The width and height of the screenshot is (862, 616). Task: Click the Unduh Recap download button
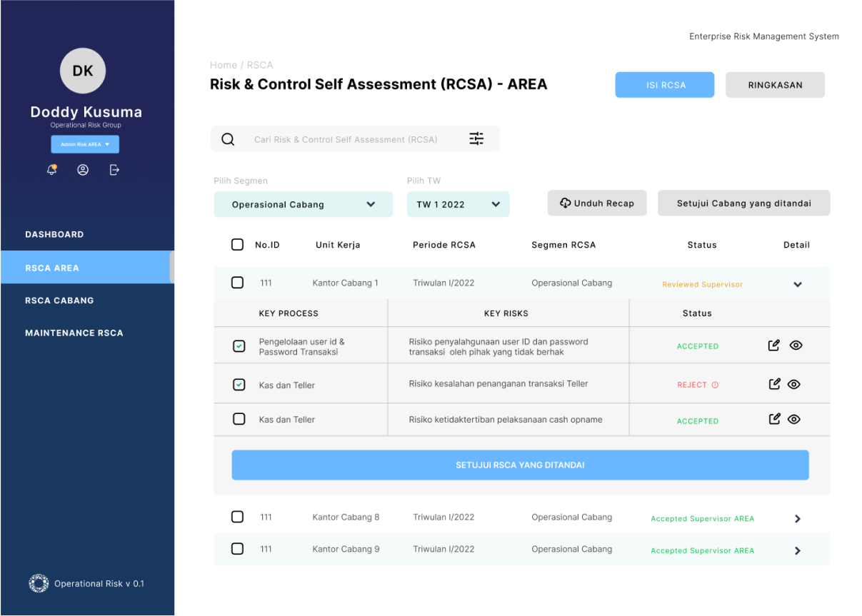click(597, 203)
